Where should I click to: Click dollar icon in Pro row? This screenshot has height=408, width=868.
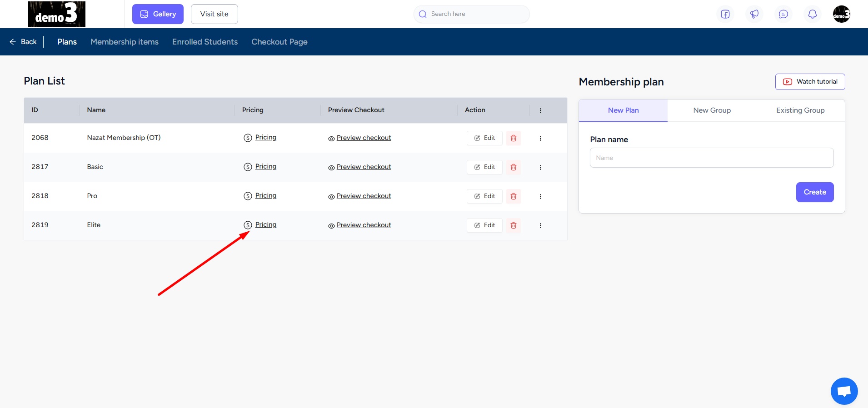tap(248, 196)
